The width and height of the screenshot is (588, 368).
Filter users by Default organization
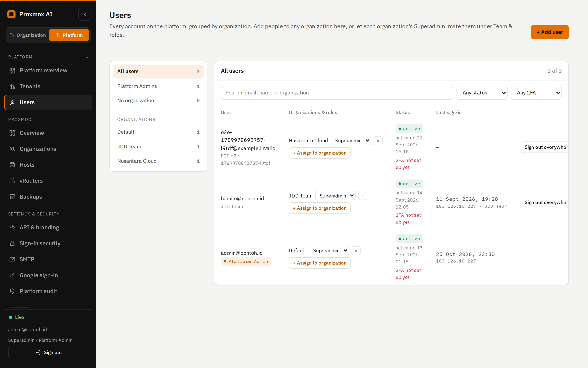coord(158,132)
